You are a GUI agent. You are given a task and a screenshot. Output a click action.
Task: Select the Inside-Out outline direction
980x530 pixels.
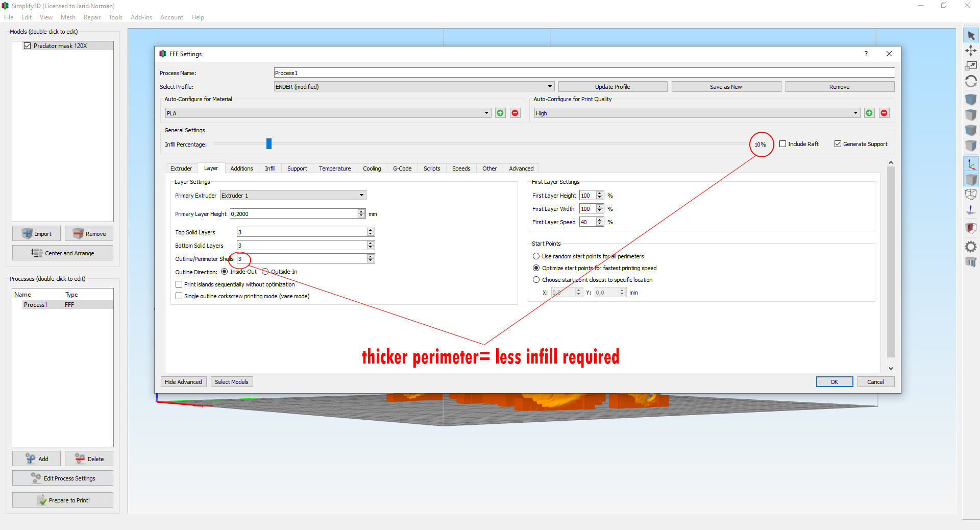[225, 272]
